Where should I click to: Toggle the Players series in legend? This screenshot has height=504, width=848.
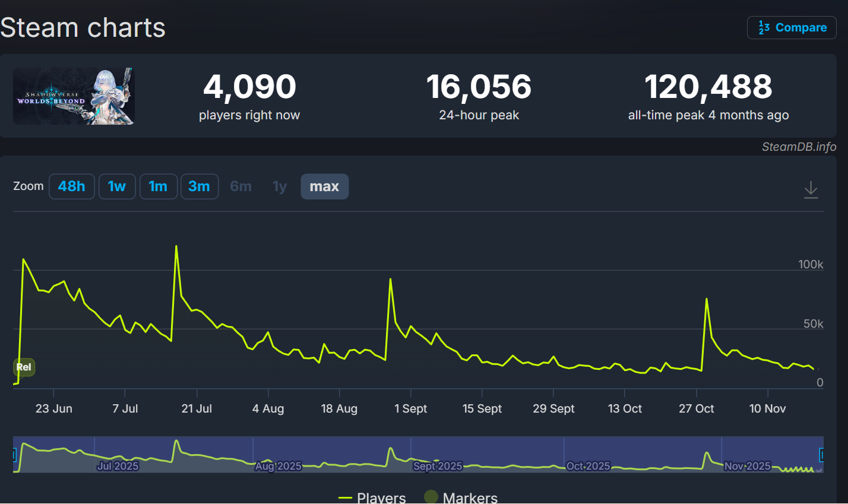pyautogui.click(x=372, y=497)
